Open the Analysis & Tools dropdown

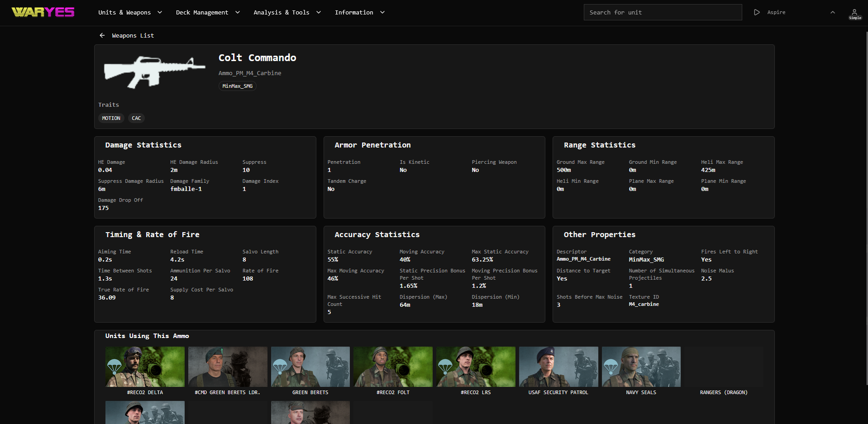pyautogui.click(x=287, y=12)
